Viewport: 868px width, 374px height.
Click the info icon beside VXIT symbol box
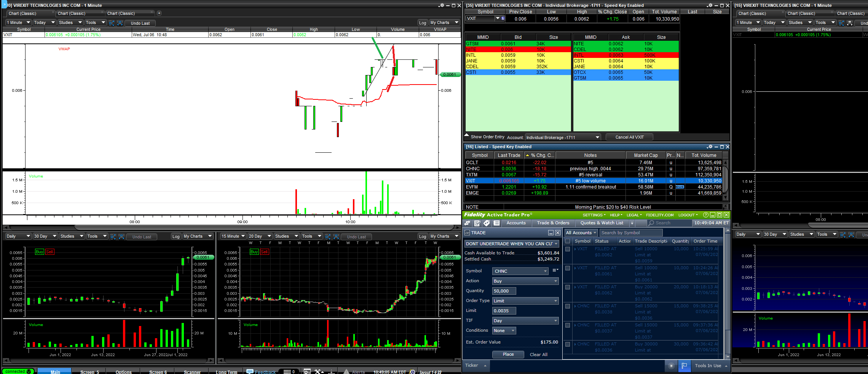(x=503, y=18)
